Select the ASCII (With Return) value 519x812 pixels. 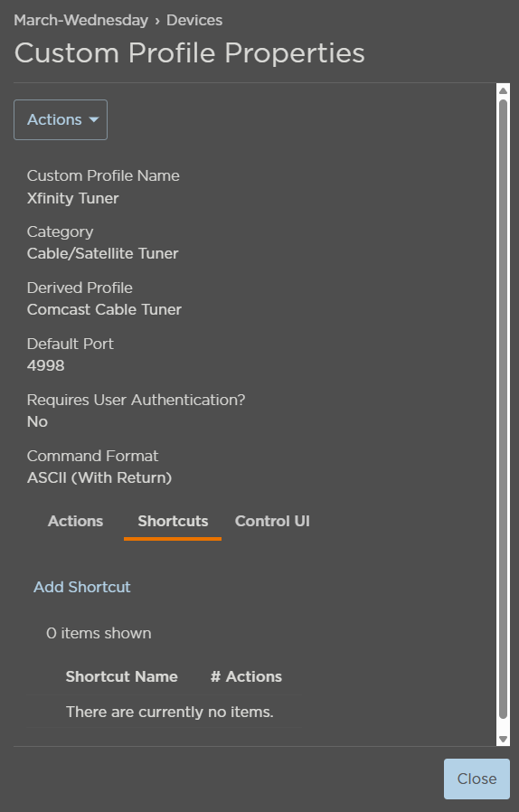[x=99, y=477]
